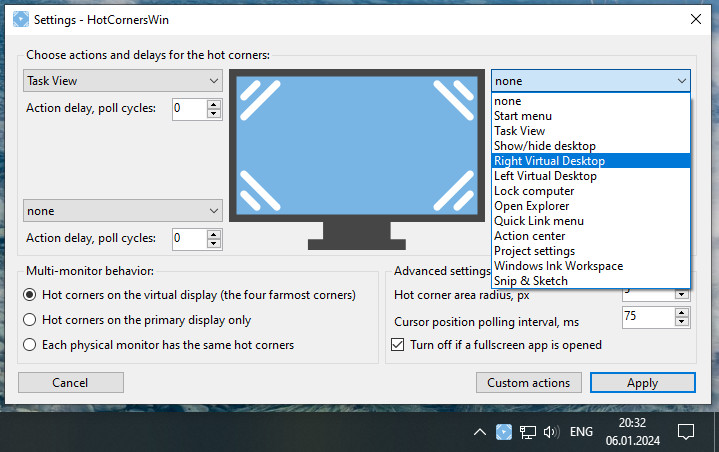This screenshot has width=719, height=452.
Task: Click top-left action delay input field
Action: click(x=190, y=109)
